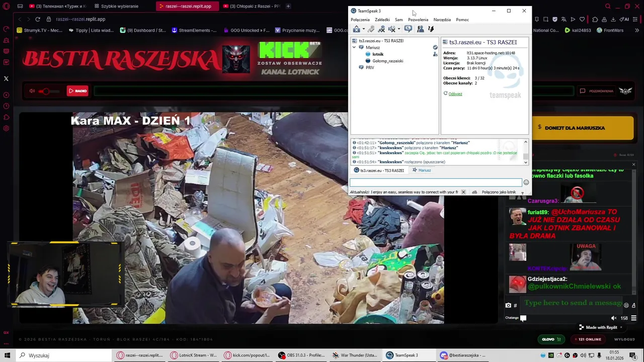Click the Chatango camera image upload icon
The image size is (644, 362).
[x=508, y=305]
